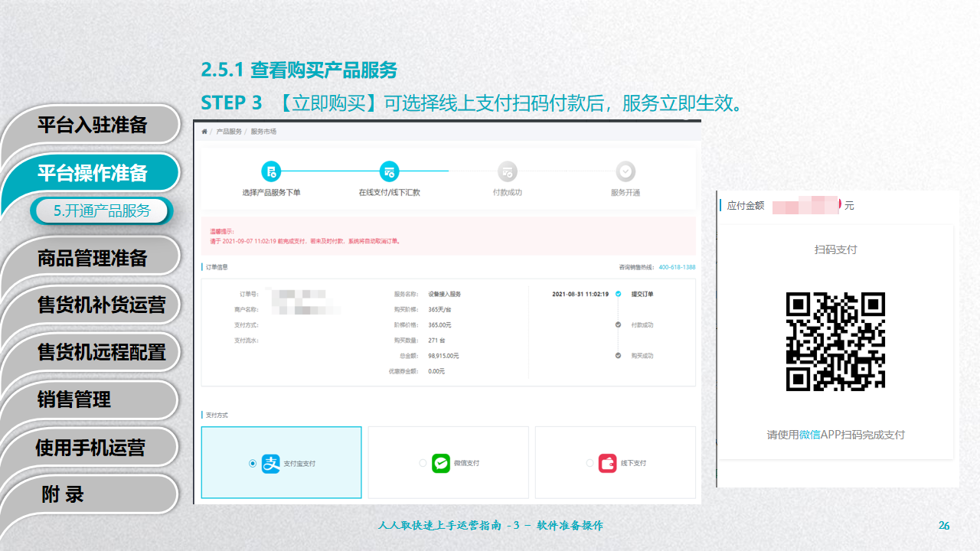Click the 服务开通 step checkmark icon

point(626,171)
